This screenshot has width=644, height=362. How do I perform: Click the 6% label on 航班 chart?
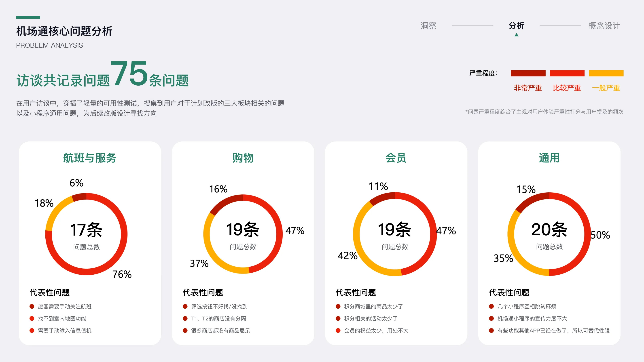click(x=76, y=183)
